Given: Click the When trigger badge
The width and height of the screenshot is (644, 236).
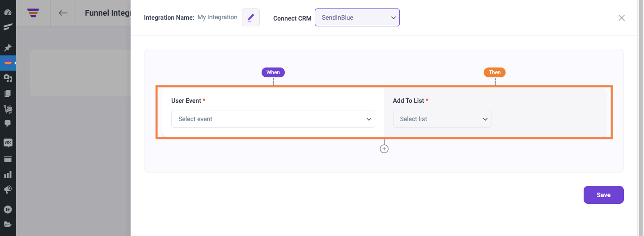Looking at the screenshot, I should [x=273, y=72].
